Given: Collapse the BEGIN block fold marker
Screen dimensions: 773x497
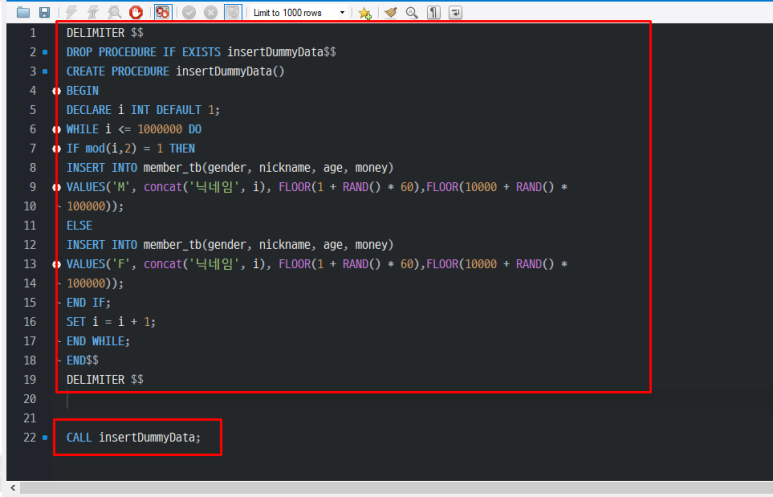Looking at the screenshot, I should (x=57, y=91).
